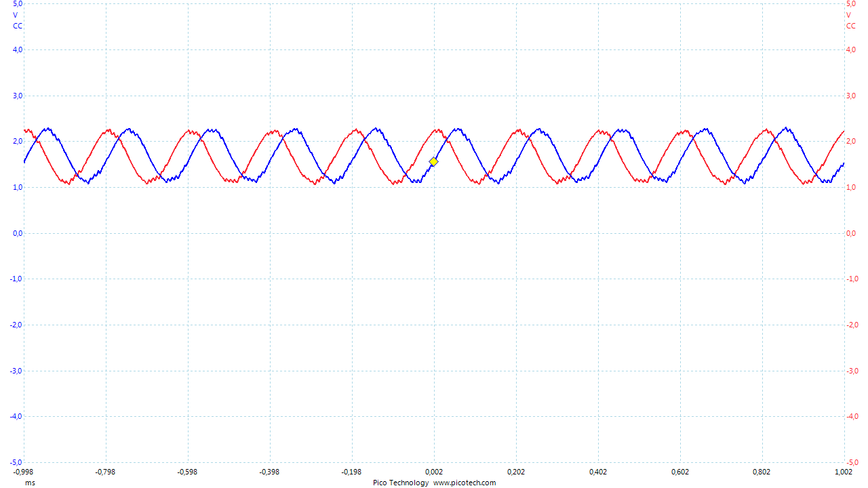This screenshot has width=868, height=488.
Task: Click the blue axis value -3,0
Action: pos(16,371)
